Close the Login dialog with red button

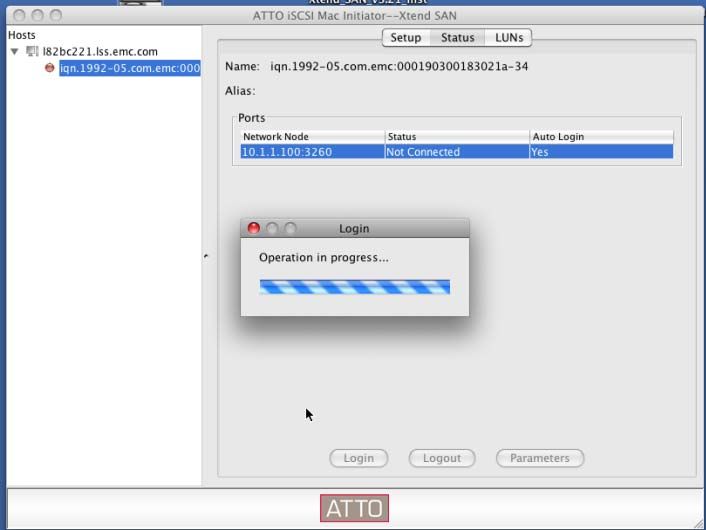point(254,228)
